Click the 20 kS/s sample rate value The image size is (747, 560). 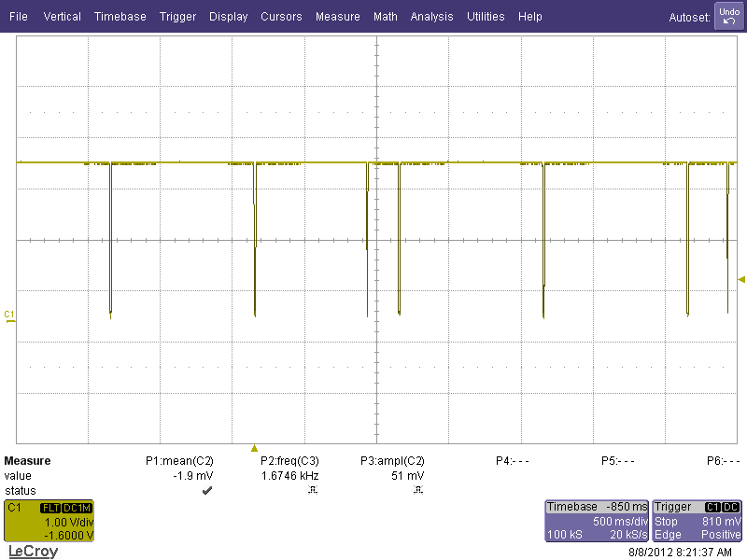pos(628,535)
